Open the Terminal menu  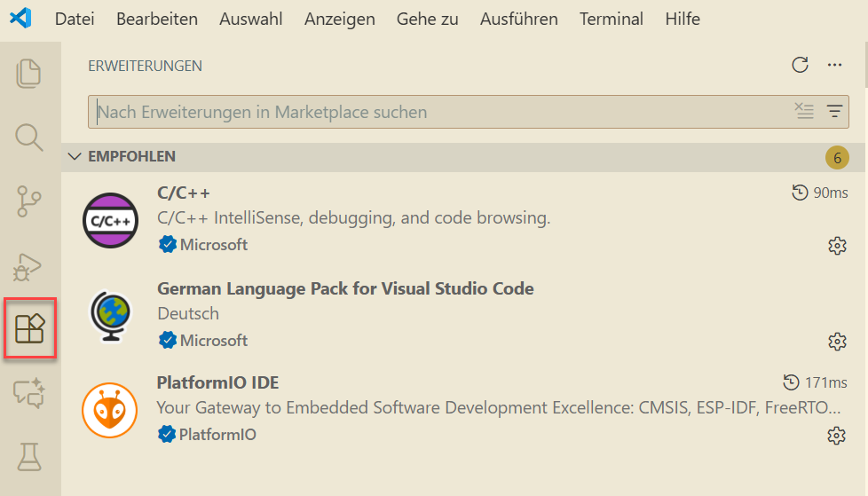coord(612,19)
